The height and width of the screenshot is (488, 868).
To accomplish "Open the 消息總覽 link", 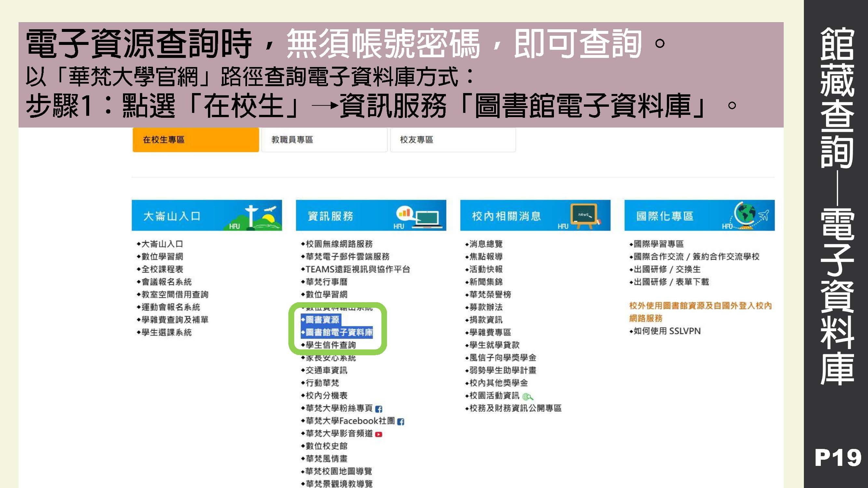I will click(486, 244).
